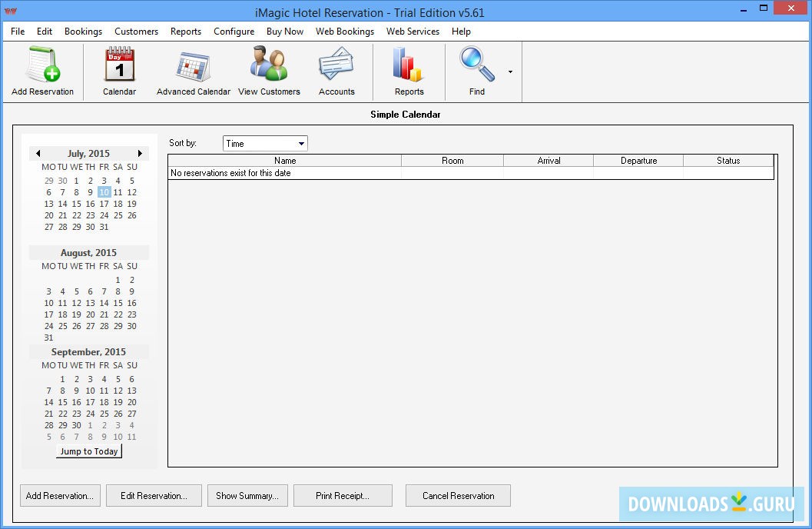Sort by the Room column header

coord(452,161)
